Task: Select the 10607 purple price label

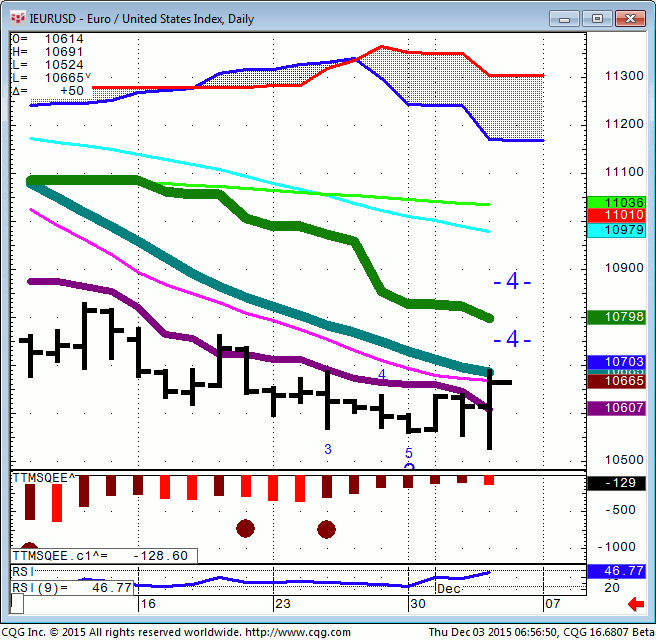Action: [x=616, y=408]
